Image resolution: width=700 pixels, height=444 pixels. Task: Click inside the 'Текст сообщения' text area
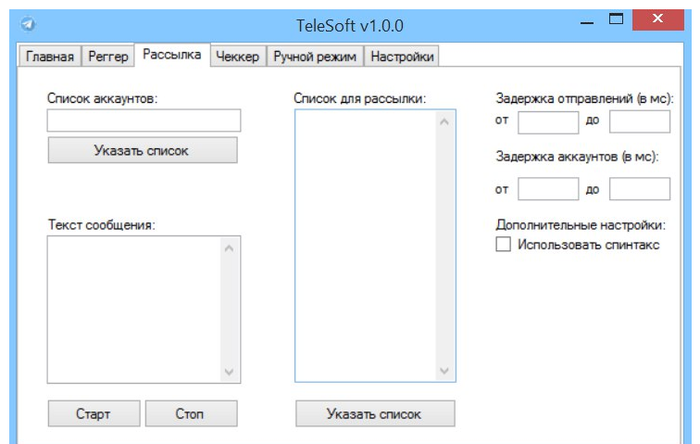pos(134,308)
